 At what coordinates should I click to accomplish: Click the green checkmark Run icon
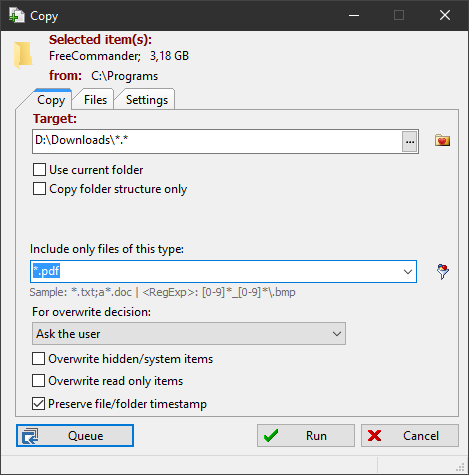[271, 436]
